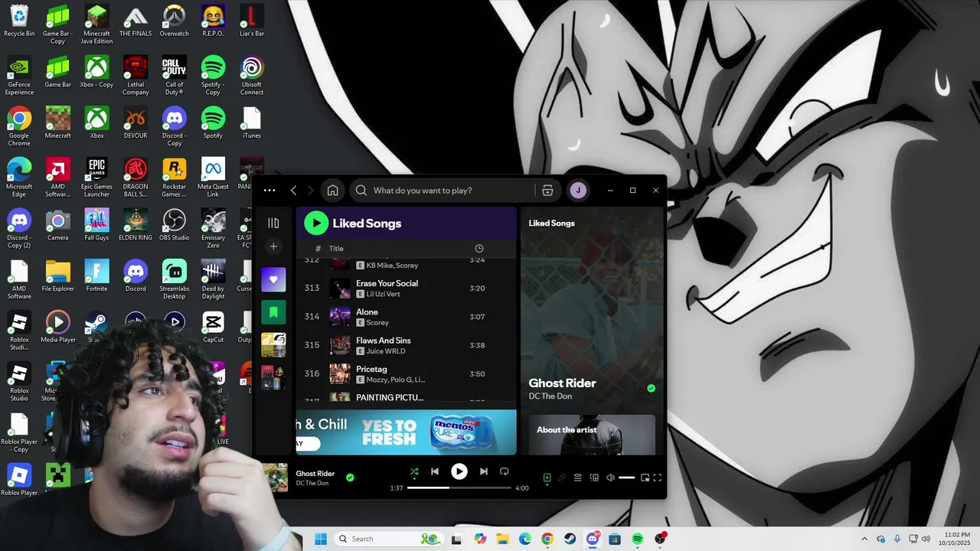
Task: Toggle shuffle in player bar
Action: (x=414, y=471)
